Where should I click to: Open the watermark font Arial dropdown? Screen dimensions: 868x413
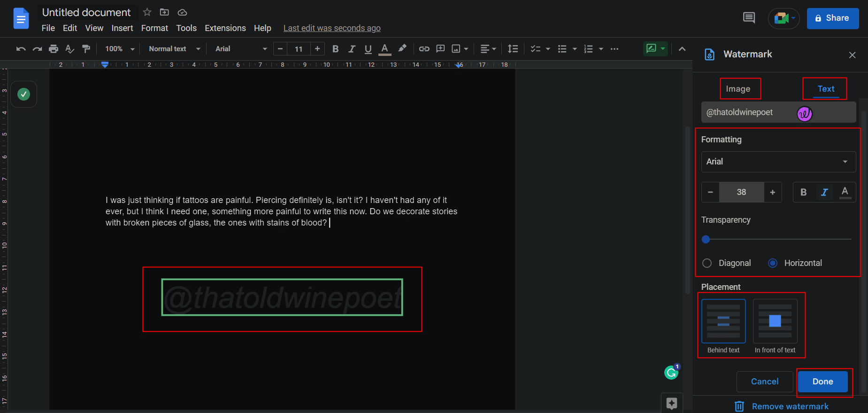point(778,162)
